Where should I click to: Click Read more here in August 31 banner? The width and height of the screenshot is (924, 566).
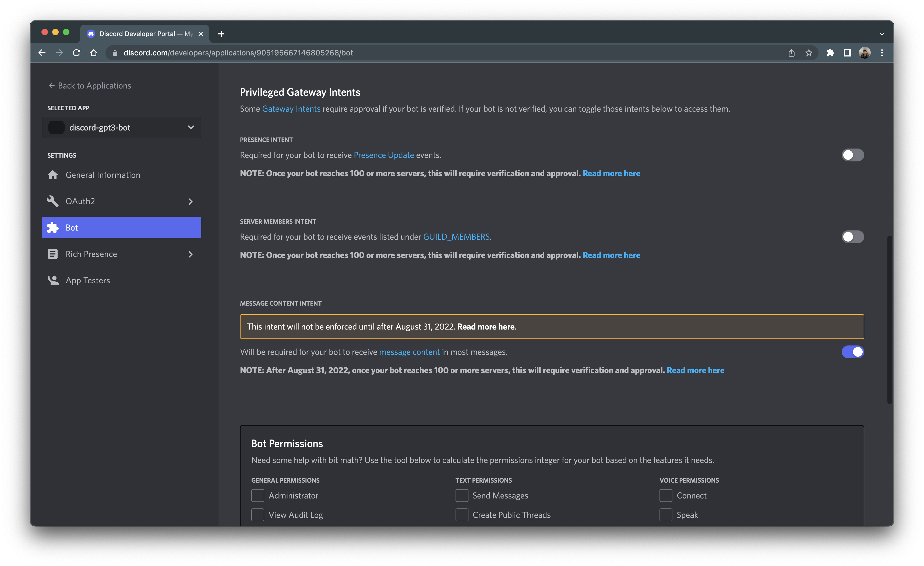click(x=486, y=327)
